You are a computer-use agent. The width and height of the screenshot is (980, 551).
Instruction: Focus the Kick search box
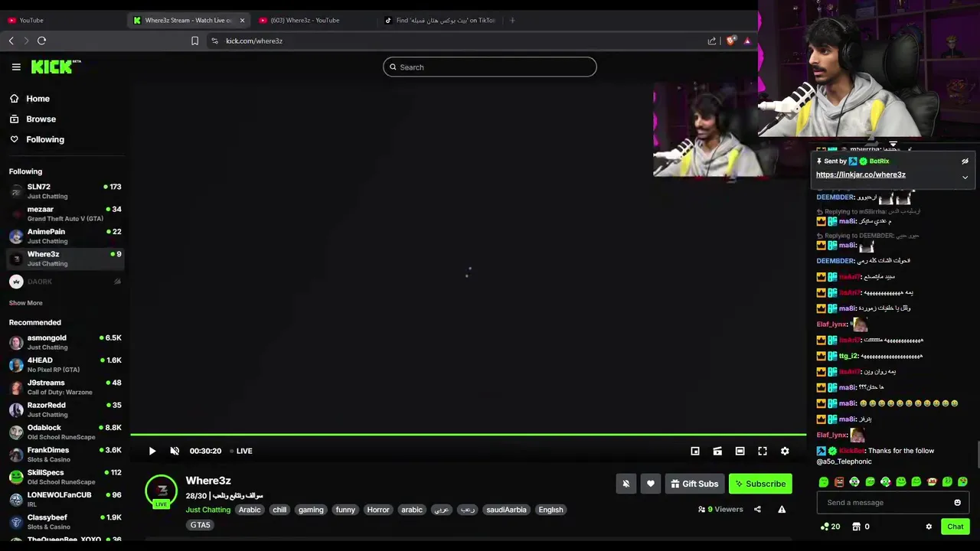490,67
